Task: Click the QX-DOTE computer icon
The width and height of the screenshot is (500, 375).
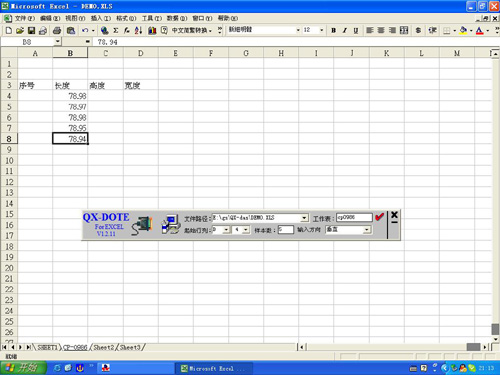Action: 170,224
